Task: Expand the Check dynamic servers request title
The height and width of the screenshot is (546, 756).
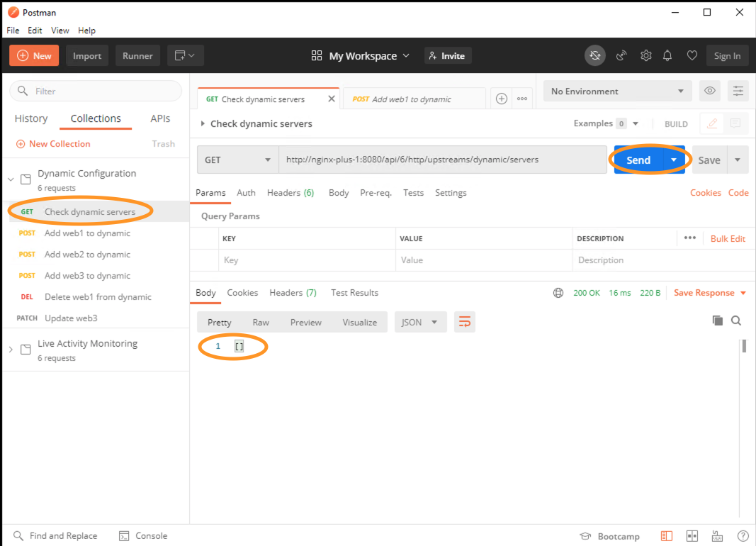Action: pyautogui.click(x=203, y=123)
